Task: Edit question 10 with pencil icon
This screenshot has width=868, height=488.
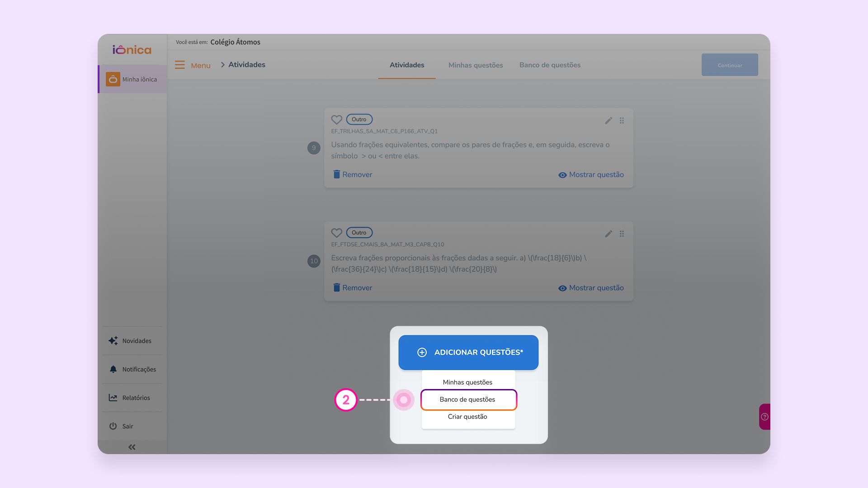Action: (x=609, y=234)
